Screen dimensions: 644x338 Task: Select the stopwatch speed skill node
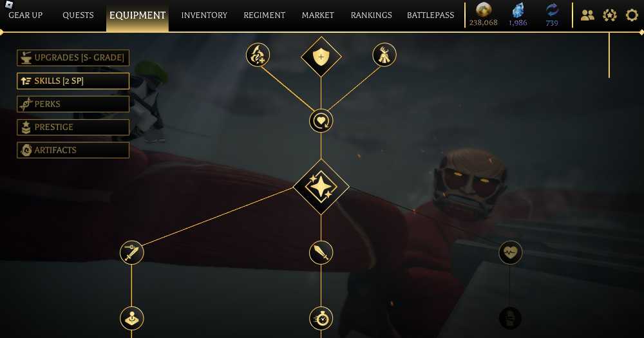click(x=321, y=318)
